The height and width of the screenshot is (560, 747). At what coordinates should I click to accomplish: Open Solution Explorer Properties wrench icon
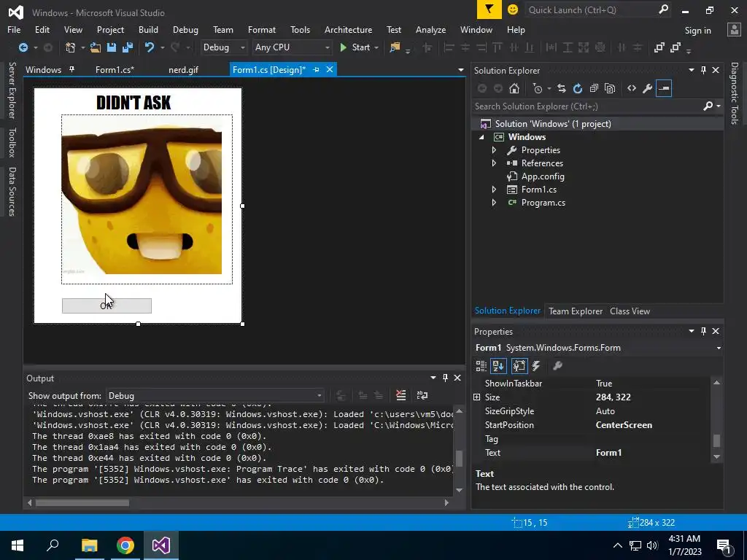click(x=648, y=88)
